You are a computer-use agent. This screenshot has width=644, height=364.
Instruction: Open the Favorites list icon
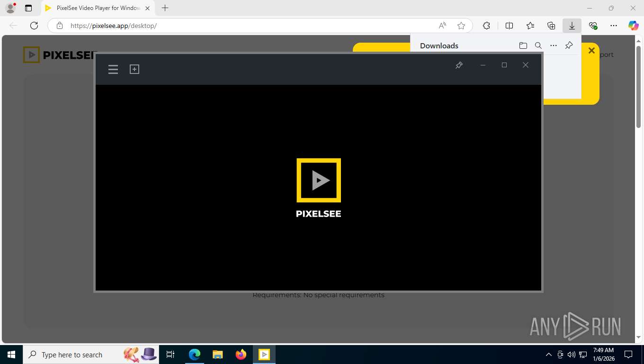click(530, 26)
